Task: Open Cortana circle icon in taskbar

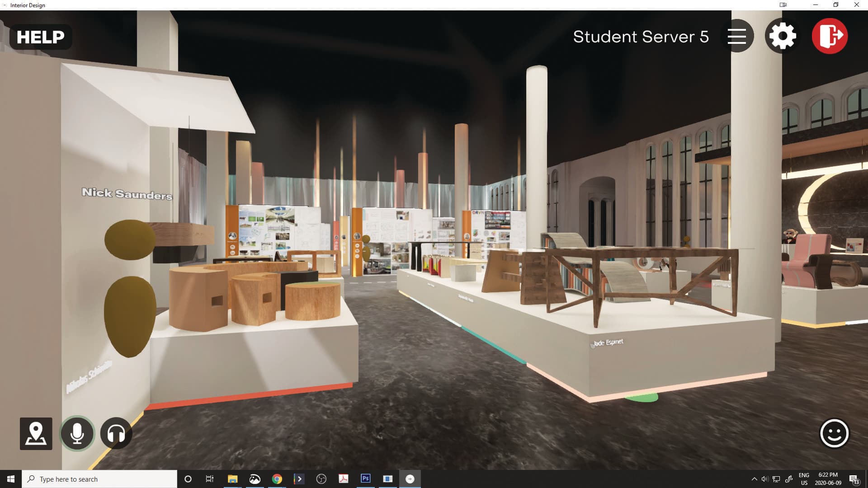Action: (x=188, y=479)
